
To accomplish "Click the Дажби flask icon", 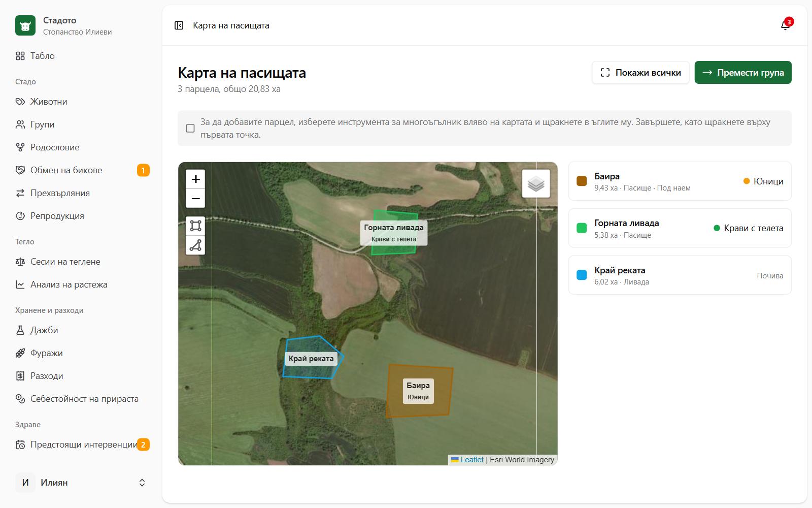I will (20, 330).
